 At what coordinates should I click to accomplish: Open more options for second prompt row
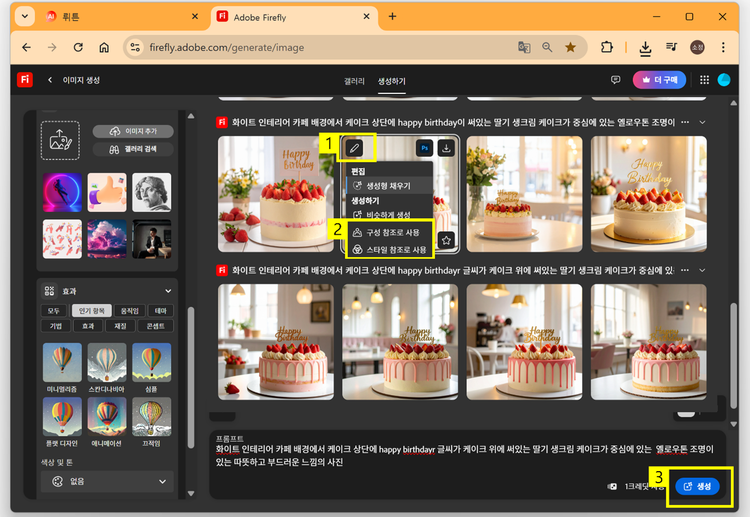685,270
